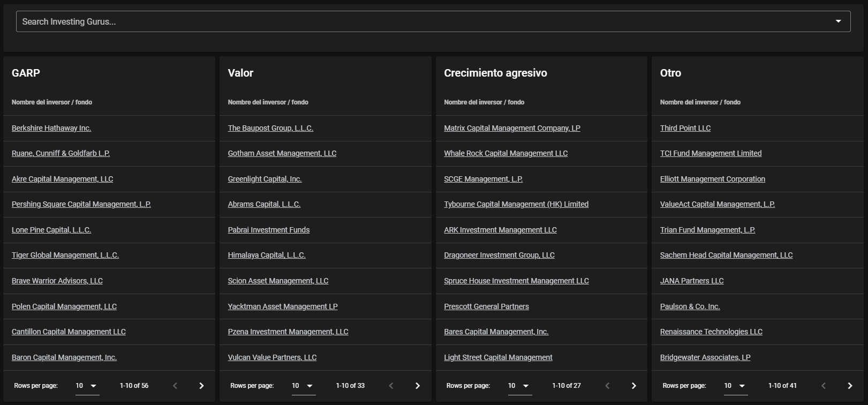
Task: Open Pzena Investment Management, LLC
Action: pyautogui.click(x=288, y=332)
